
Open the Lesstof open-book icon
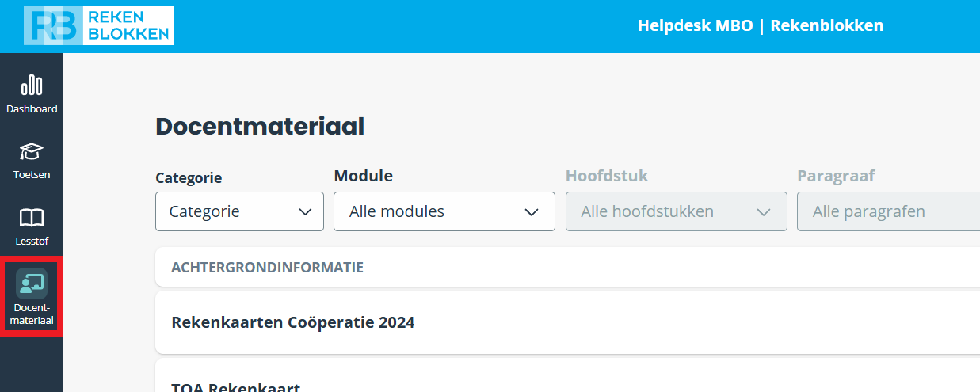(32, 218)
